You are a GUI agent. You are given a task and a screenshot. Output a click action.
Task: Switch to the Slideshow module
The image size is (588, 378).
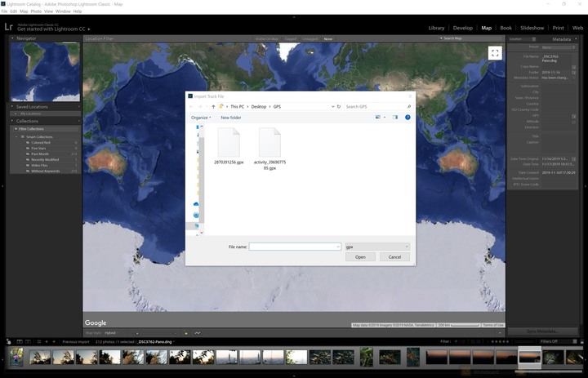pos(532,28)
